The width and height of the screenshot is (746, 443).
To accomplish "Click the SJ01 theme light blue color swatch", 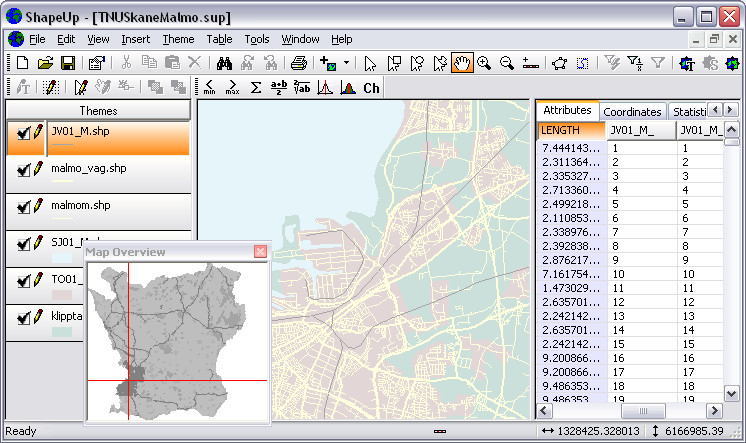I will (x=62, y=258).
